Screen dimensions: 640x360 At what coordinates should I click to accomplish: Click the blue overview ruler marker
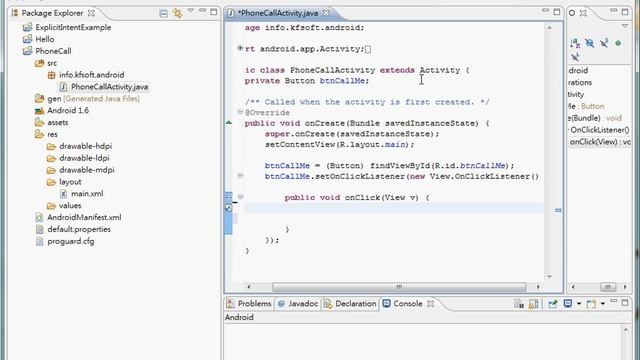(558, 210)
